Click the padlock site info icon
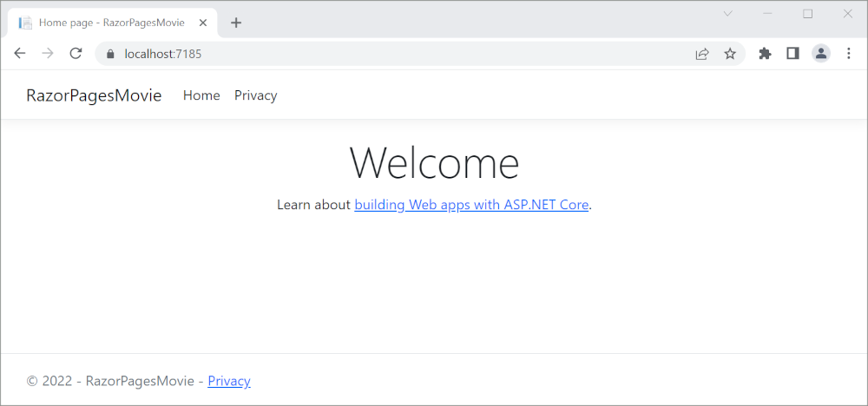This screenshot has height=406, width=868. coord(110,54)
